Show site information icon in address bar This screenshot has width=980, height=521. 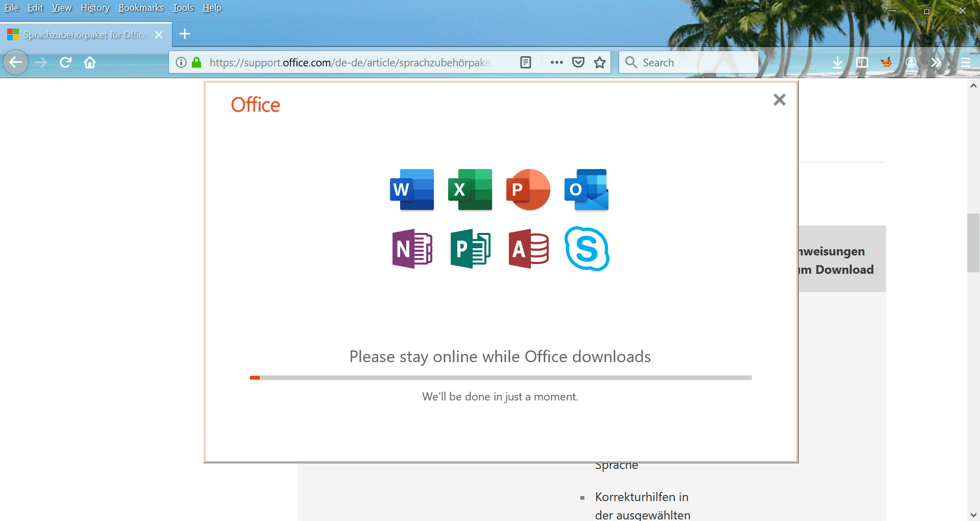[181, 62]
